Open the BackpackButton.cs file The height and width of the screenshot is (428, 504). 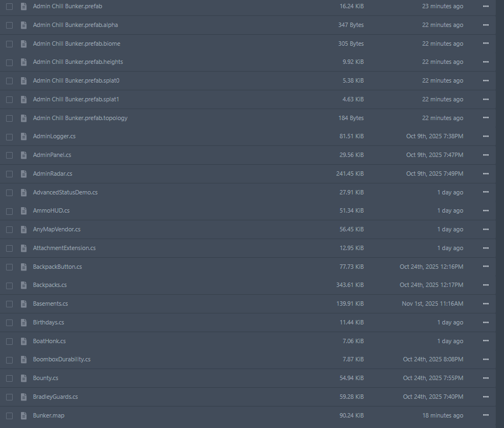[x=57, y=267]
